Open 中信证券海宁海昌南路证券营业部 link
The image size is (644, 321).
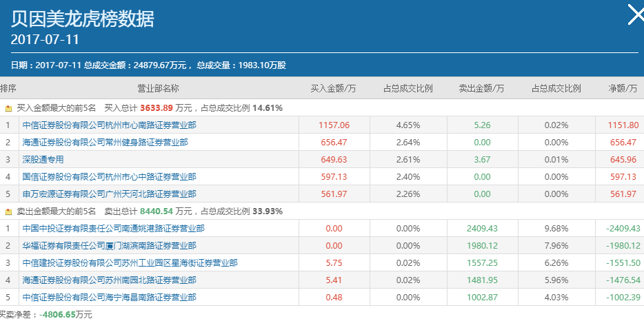tap(109, 298)
